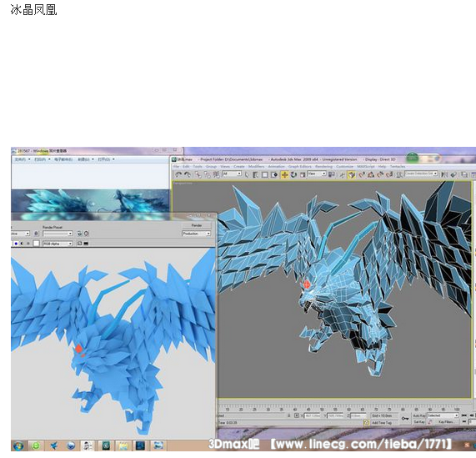Click the Use Pivot Point Center icon
This screenshot has width=476, height=458.
point(332,174)
